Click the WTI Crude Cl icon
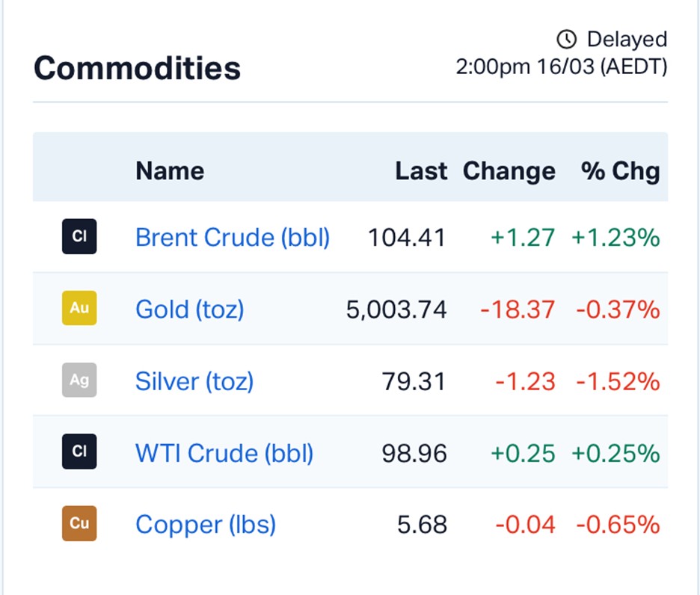 (79, 452)
